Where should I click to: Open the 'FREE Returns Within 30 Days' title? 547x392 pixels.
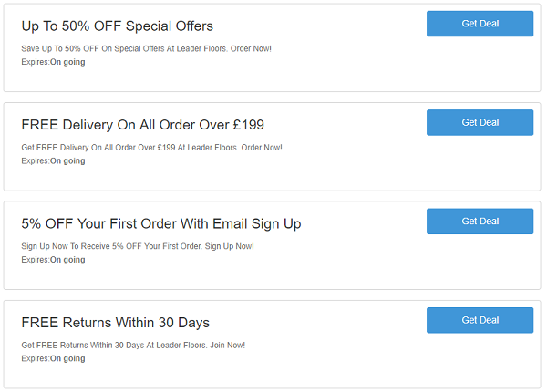[x=116, y=323]
